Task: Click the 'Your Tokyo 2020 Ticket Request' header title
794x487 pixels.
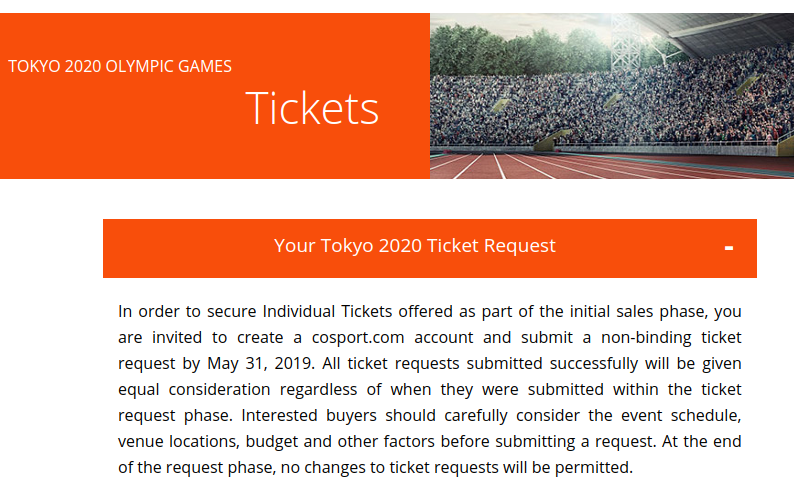Action: [x=414, y=246]
